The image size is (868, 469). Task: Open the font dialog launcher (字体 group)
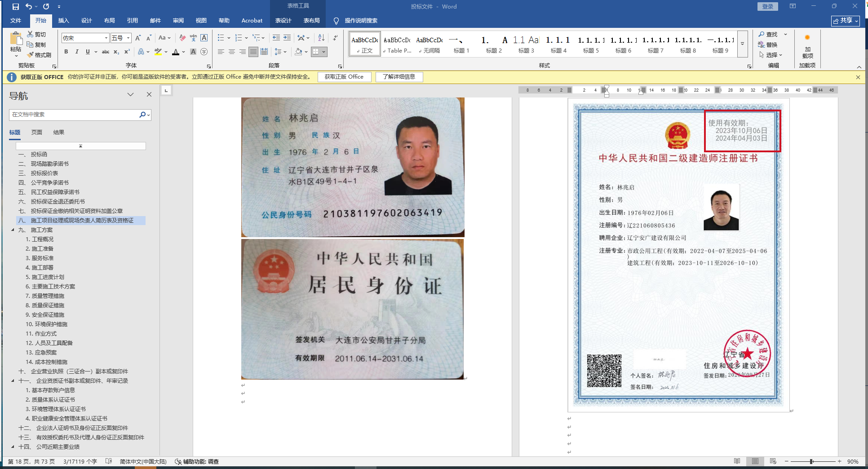click(x=209, y=66)
